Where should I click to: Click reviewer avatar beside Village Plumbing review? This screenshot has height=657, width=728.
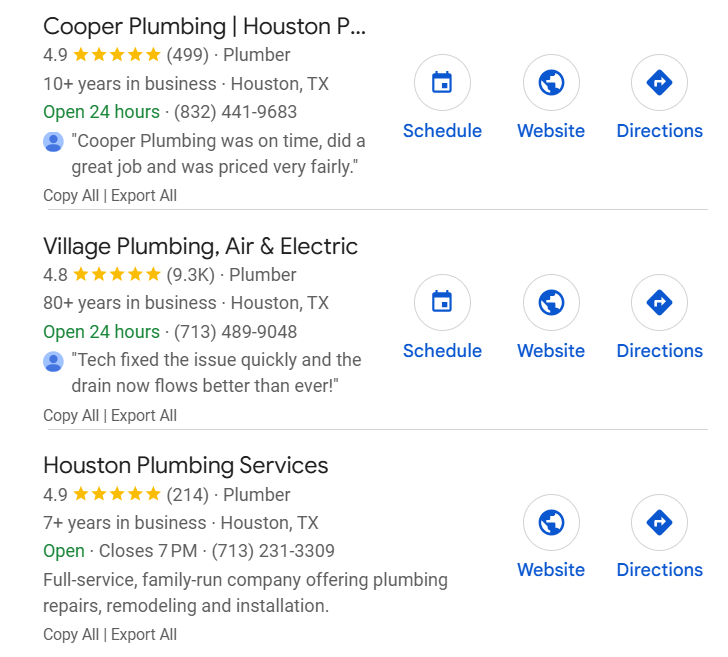click(54, 361)
